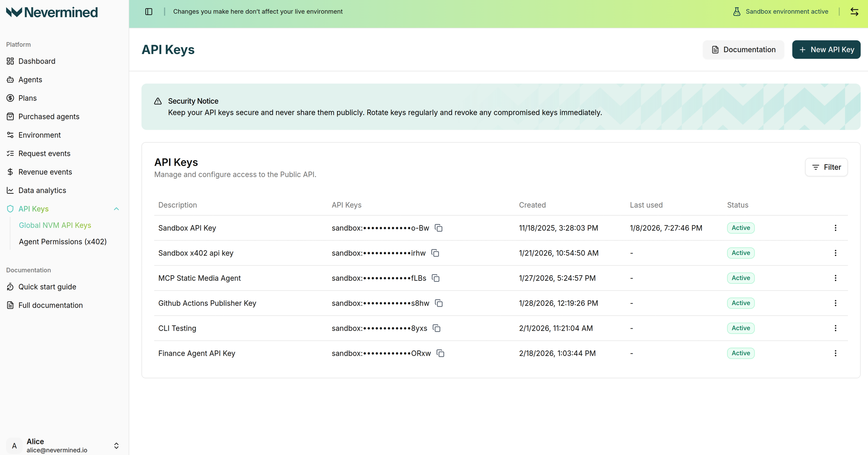The height and width of the screenshot is (455, 868).
Task: Click the Revenue events dollar icon
Action: [x=10, y=172]
